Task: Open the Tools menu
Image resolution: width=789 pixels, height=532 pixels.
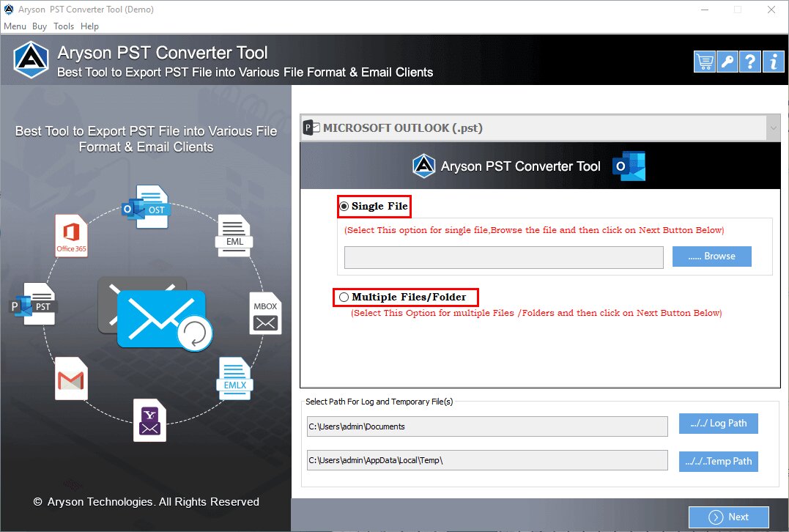Action: click(x=64, y=26)
